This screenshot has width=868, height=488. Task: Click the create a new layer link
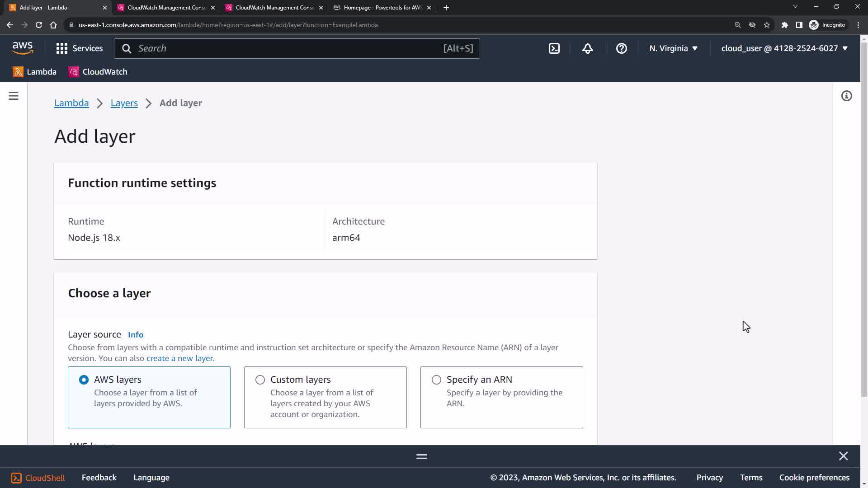(x=179, y=358)
